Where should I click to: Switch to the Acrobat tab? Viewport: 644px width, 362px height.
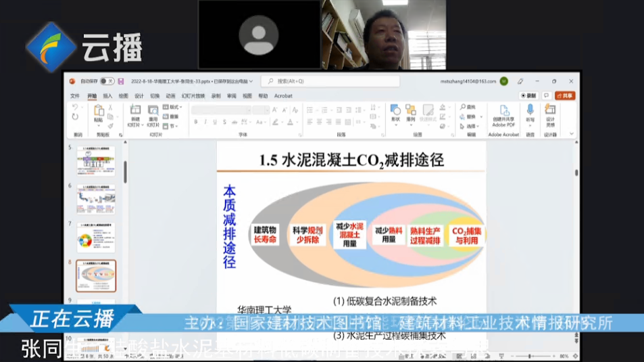[283, 96]
